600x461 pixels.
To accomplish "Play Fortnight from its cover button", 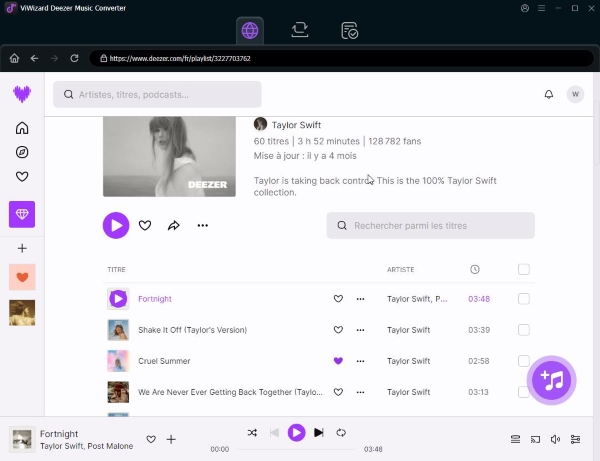I will pos(118,299).
